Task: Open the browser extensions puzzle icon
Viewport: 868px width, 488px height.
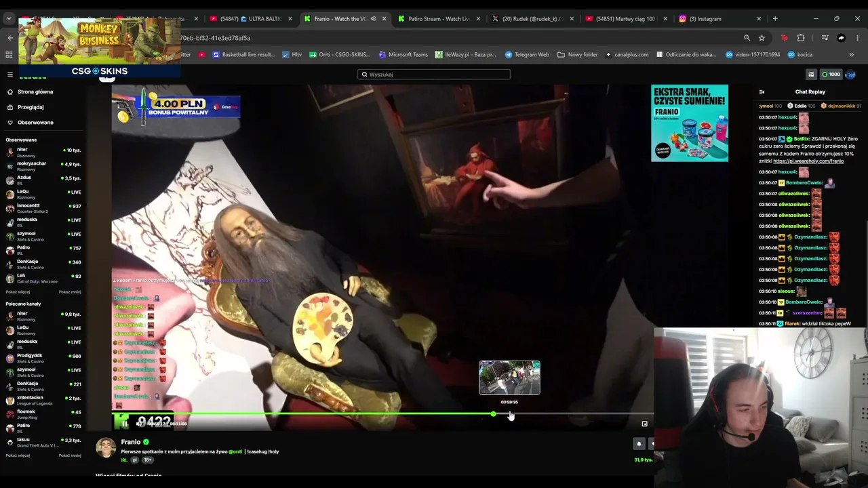Action: (801, 38)
